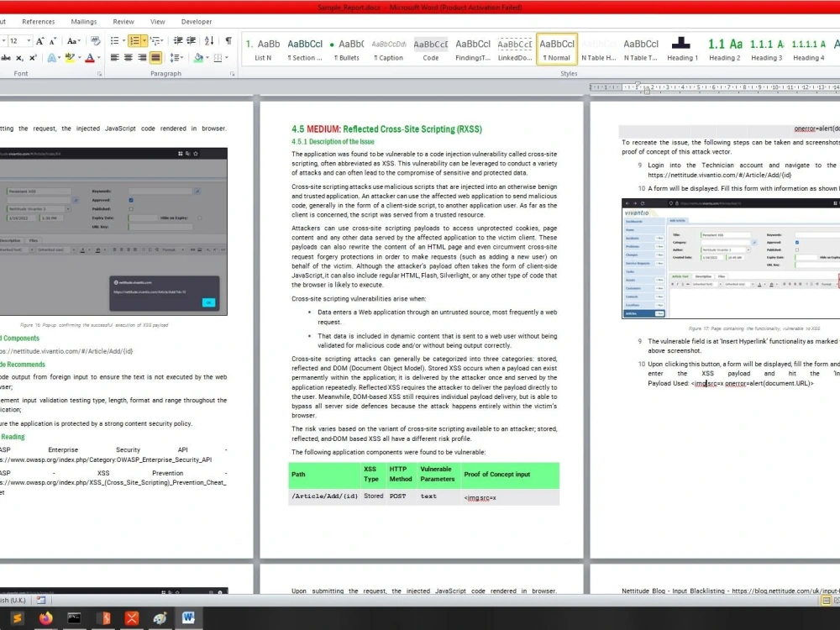Open the Font dialog launcher

point(100,74)
